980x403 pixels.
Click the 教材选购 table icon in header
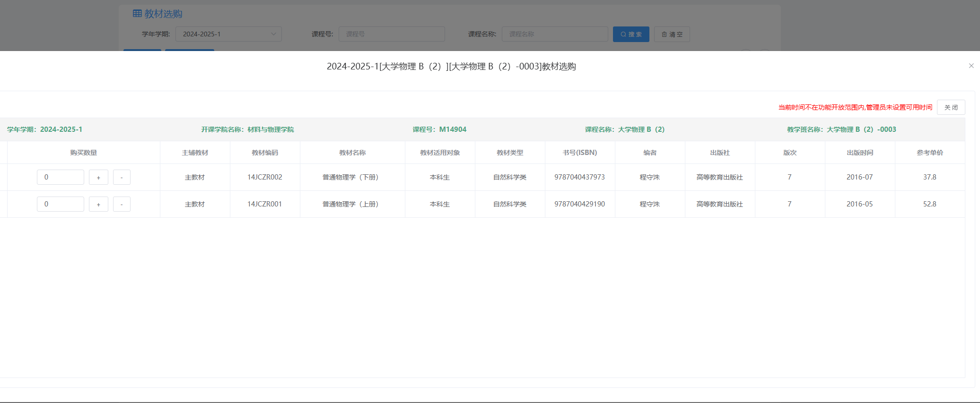pos(137,13)
